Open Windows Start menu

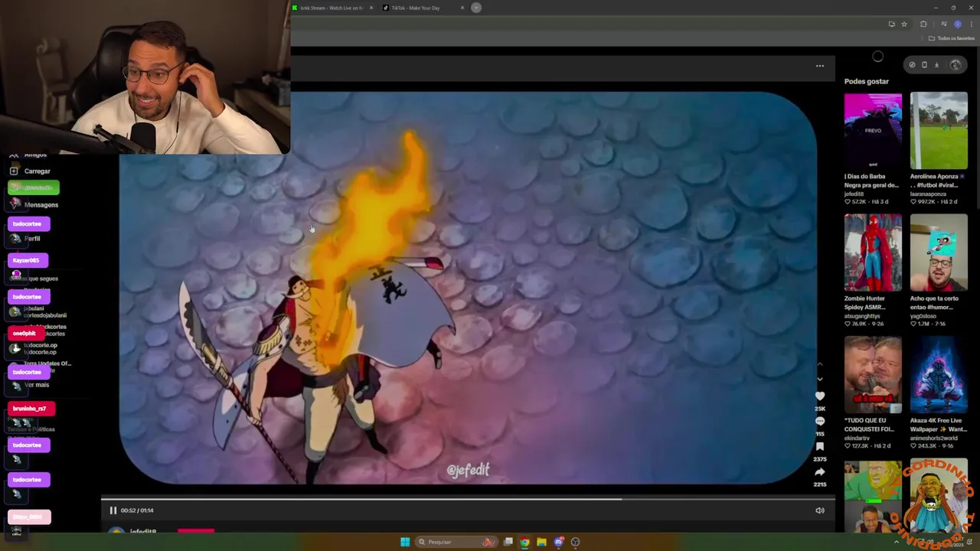pos(405,542)
